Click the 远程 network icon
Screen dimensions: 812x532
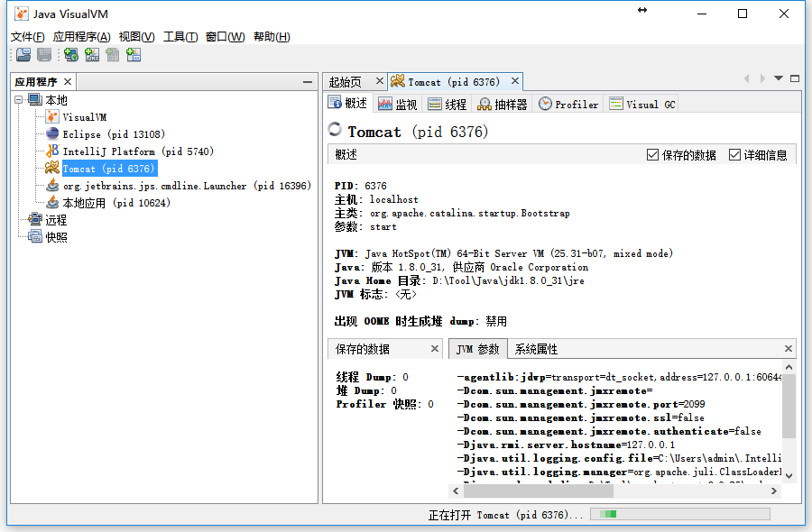tap(35, 219)
